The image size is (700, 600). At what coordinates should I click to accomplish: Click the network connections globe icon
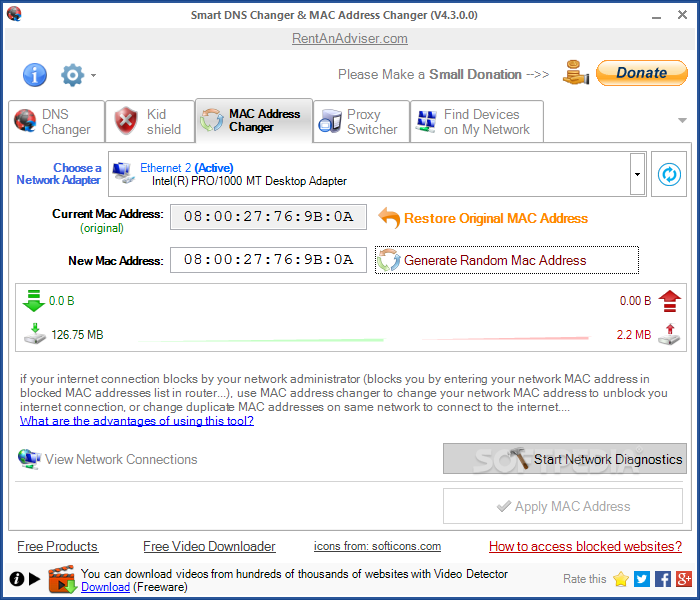coord(29,459)
